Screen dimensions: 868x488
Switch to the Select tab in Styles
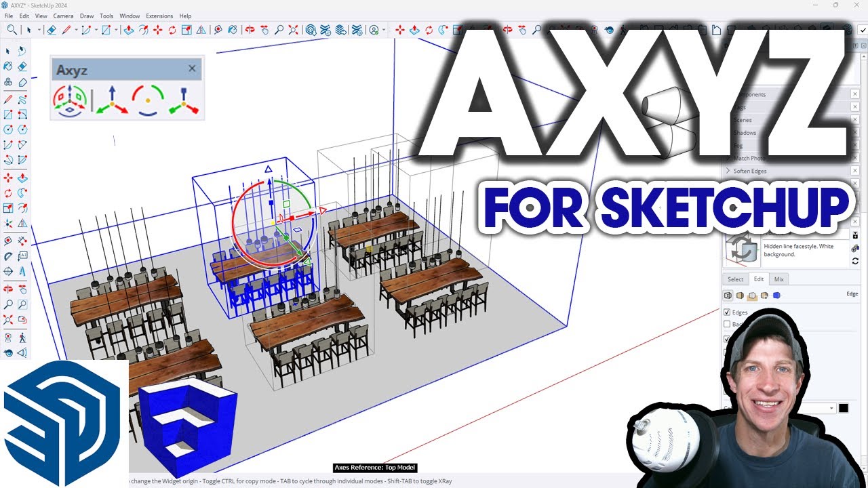tap(735, 279)
